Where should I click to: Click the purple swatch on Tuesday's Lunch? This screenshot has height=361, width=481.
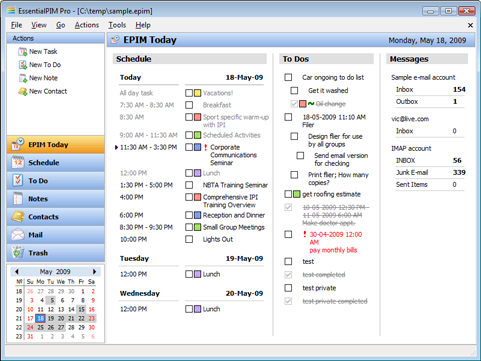[197, 274]
